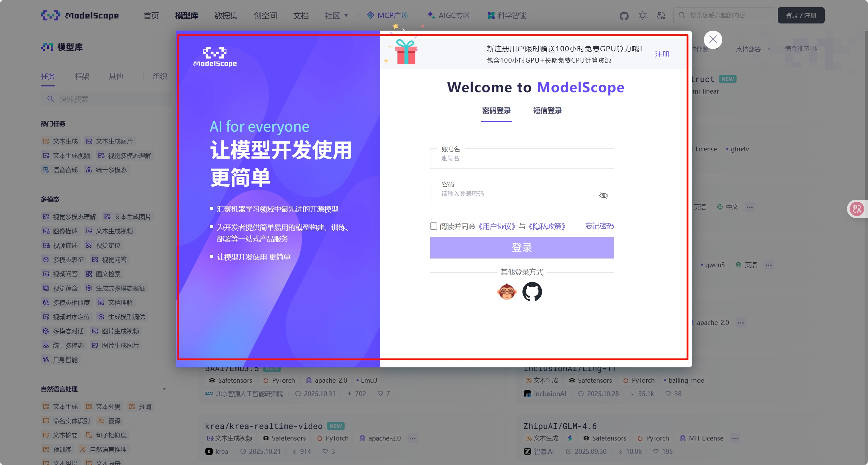Click the 登录 login button
868x465 pixels.
pos(522,248)
